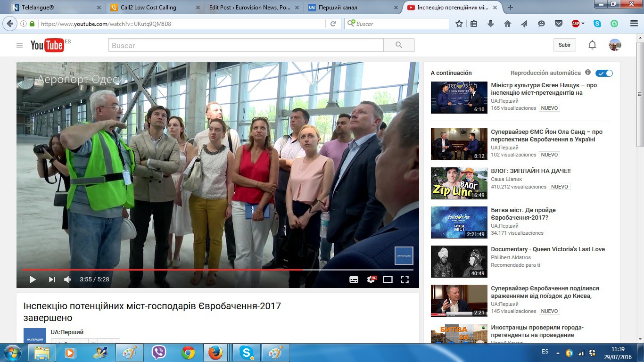The width and height of the screenshot is (644, 362).
Task: Go to the YouTube home logo
Action: coord(47,45)
